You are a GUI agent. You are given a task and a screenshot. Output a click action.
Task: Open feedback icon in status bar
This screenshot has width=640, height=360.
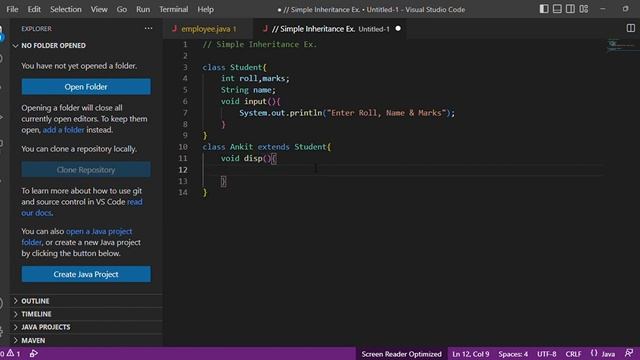coord(629,353)
